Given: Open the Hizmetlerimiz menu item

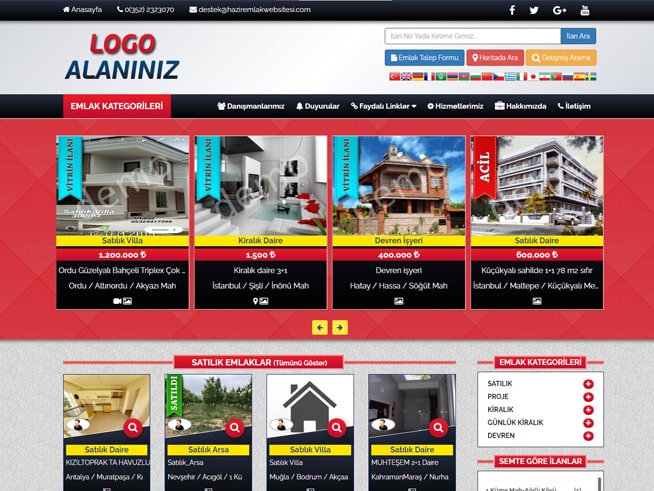Looking at the screenshot, I should point(455,106).
